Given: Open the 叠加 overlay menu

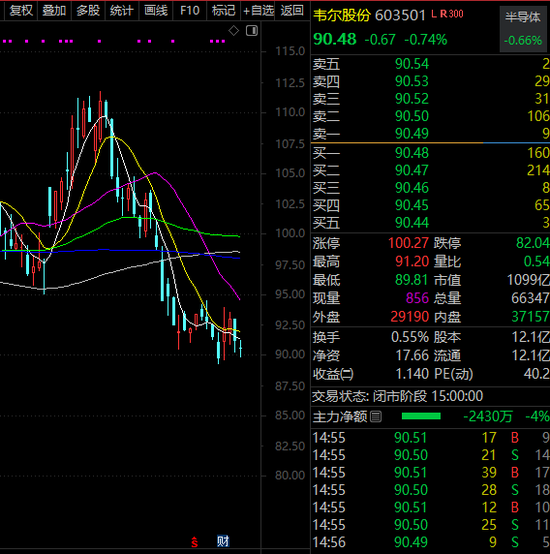Looking at the screenshot, I should [x=54, y=10].
